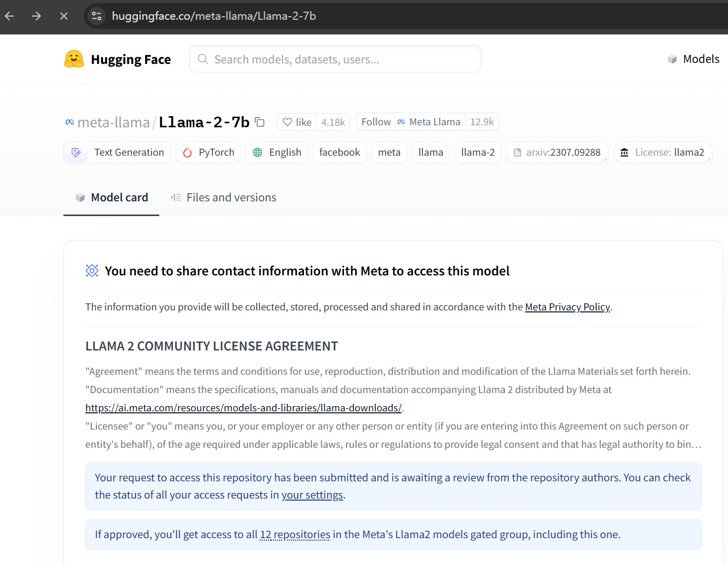Filter by the Text Generation tag
Screen dimensions: 728x565
pyautogui.click(x=118, y=153)
